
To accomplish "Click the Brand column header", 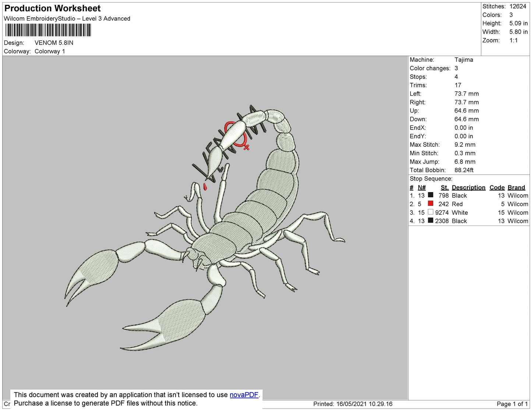I will 516,187.
